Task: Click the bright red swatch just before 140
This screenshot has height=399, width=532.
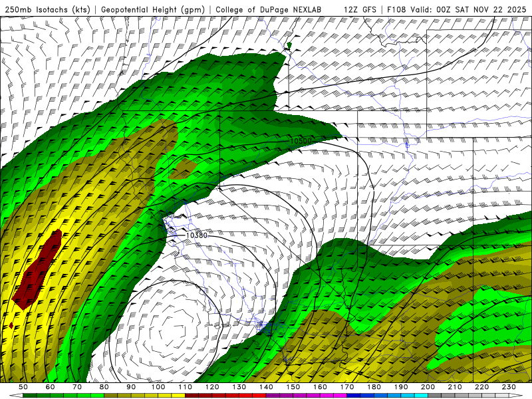Action: coord(259,396)
